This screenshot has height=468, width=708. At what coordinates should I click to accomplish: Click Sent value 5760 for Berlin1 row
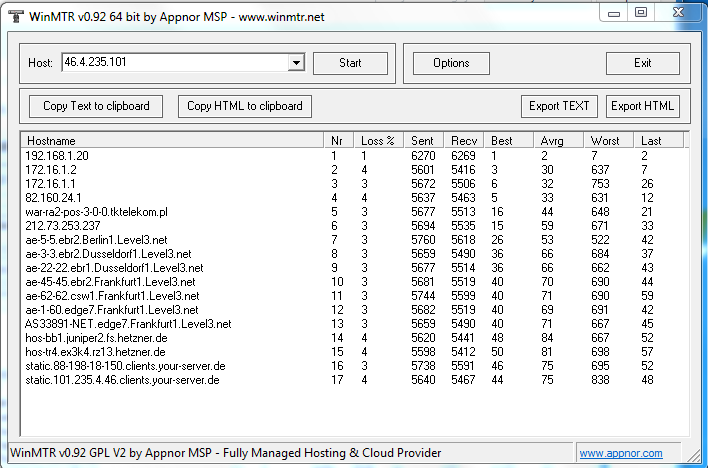423,240
